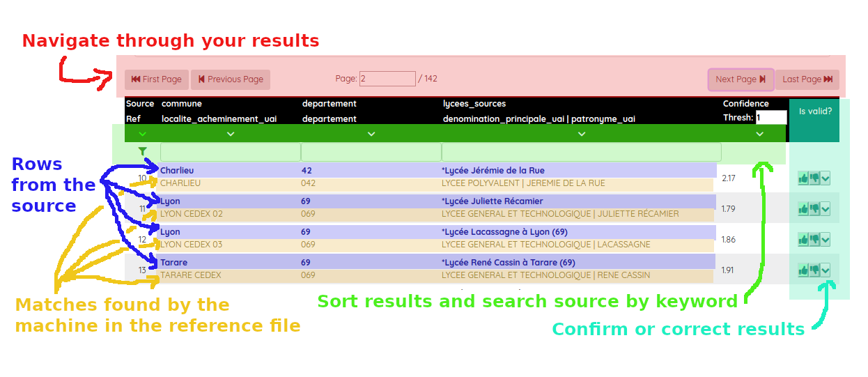The height and width of the screenshot is (377, 868).
Task: Click the Thresh confidence input field
Action: point(771,118)
